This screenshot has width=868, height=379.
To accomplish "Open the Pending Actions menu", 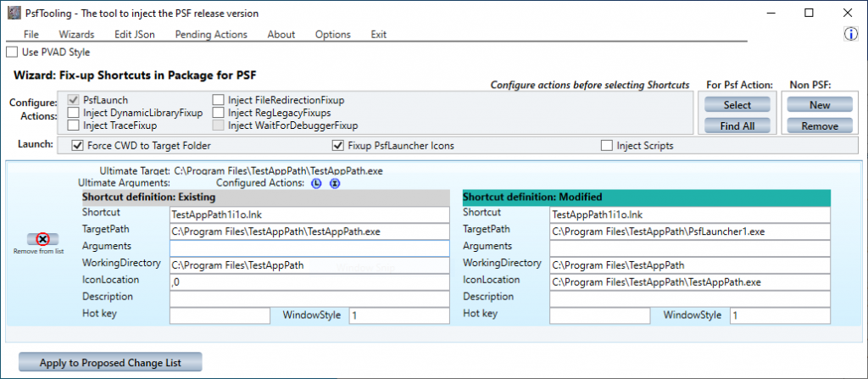I will click(211, 35).
